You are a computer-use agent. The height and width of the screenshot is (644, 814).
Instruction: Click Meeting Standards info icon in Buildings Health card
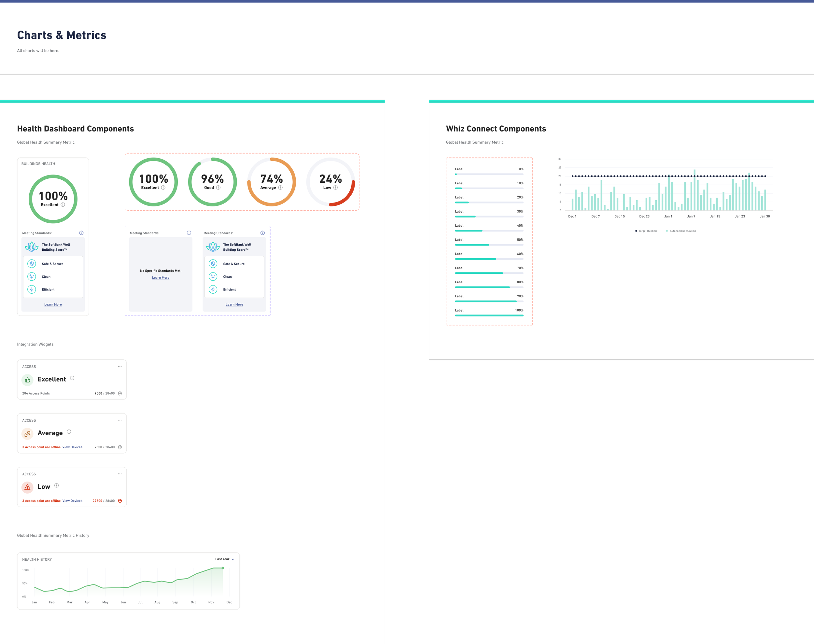pyautogui.click(x=81, y=233)
